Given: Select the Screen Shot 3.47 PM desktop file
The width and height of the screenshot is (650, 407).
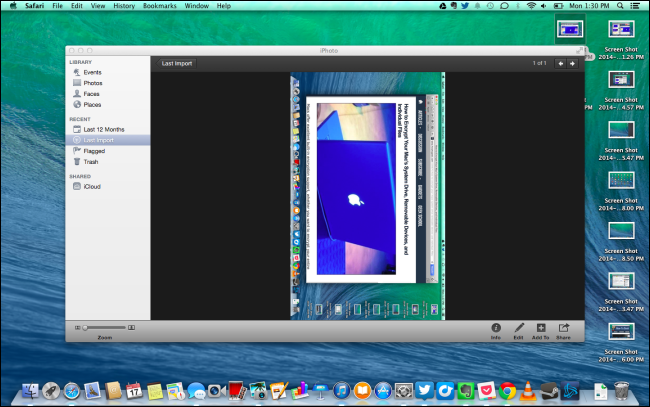Looking at the screenshot, I should click(x=621, y=292).
